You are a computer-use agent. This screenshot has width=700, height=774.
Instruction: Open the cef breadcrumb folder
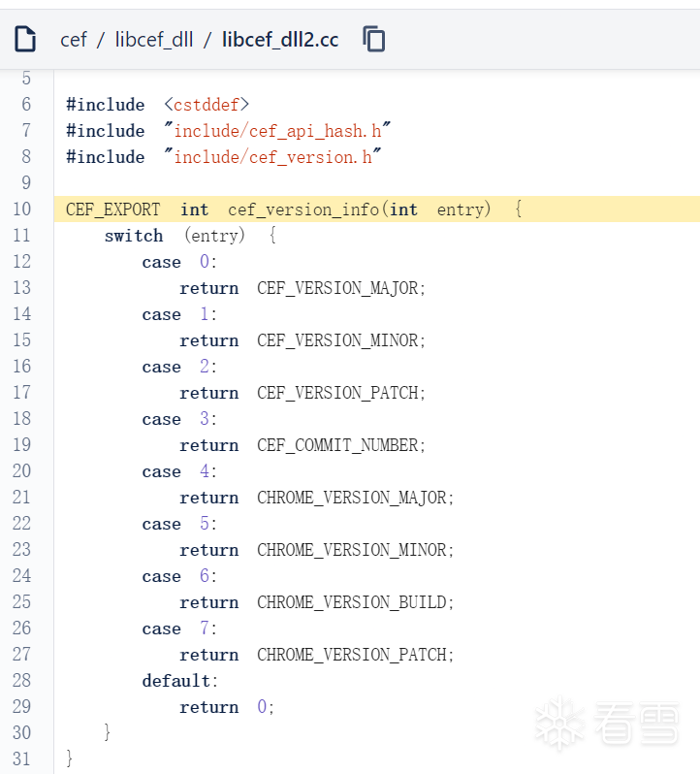click(74, 40)
